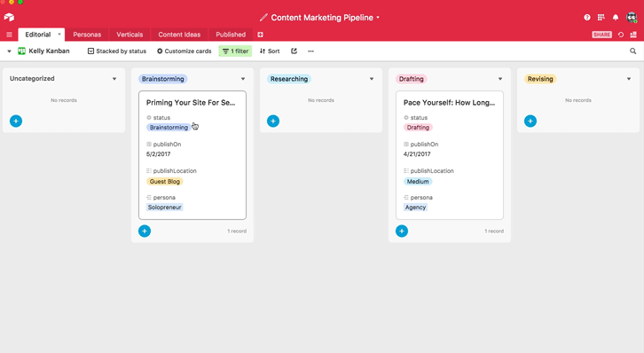This screenshot has width=644, height=353.
Task: Click the Agency persona tag
Action: coord(416,208)
